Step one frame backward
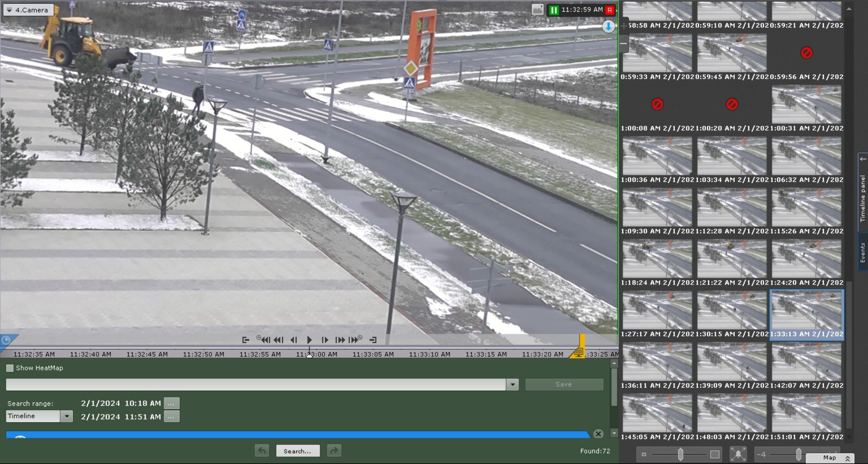 (294, 340)
